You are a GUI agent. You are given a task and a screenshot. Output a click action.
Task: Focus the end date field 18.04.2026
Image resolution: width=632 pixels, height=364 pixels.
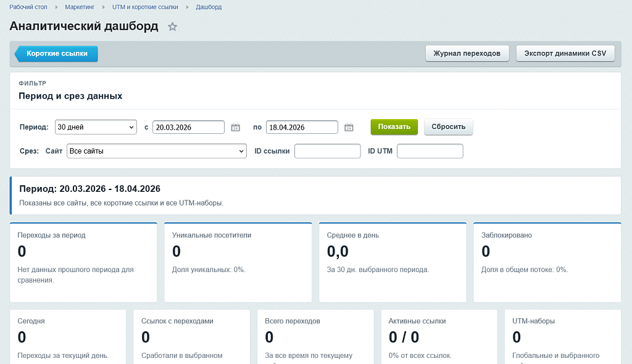click(302, 127)
